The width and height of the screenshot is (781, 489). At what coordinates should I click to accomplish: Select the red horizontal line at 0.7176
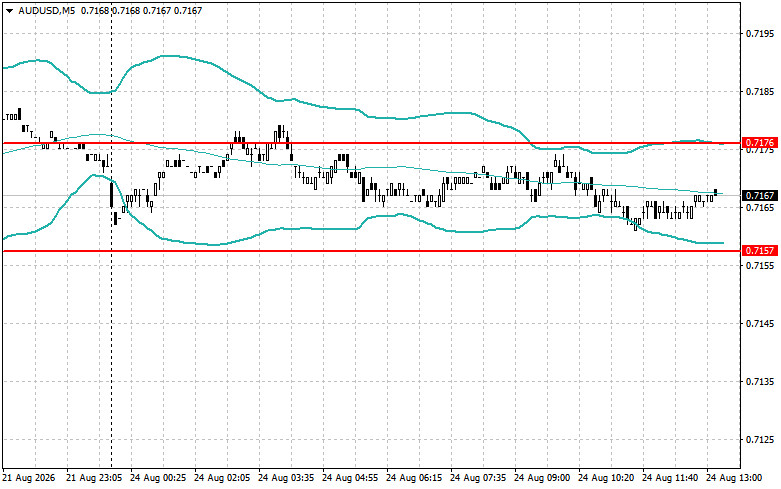tap(372, 143)
